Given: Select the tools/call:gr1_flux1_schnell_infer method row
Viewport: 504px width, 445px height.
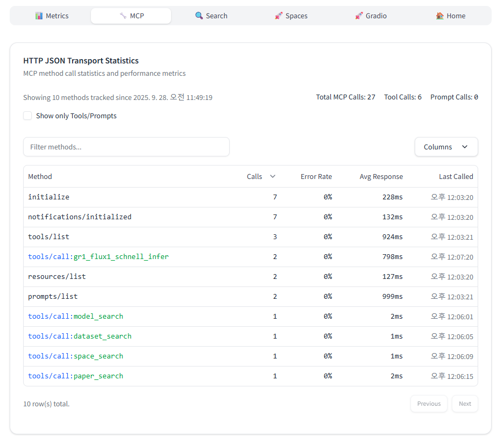Looking at the screenshot, I should [98, 257].
